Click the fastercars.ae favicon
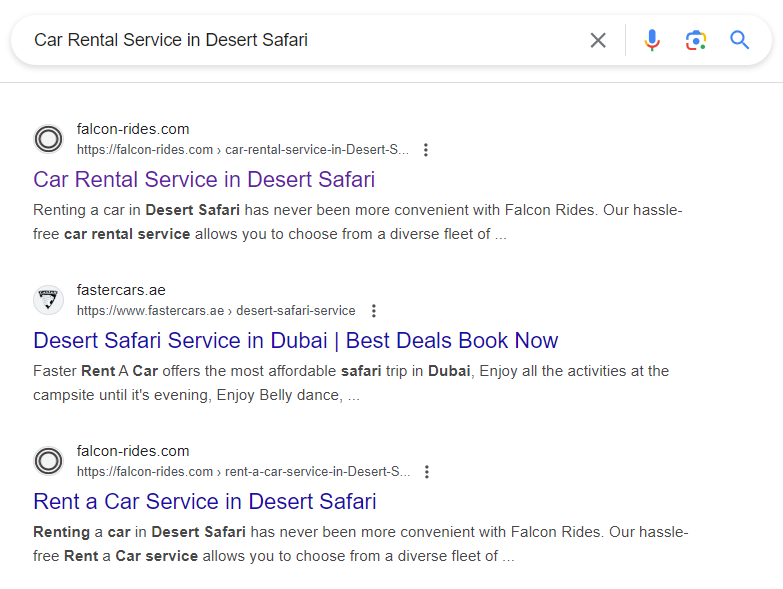Viewport: 783px width, 589px height. point(48,300)
